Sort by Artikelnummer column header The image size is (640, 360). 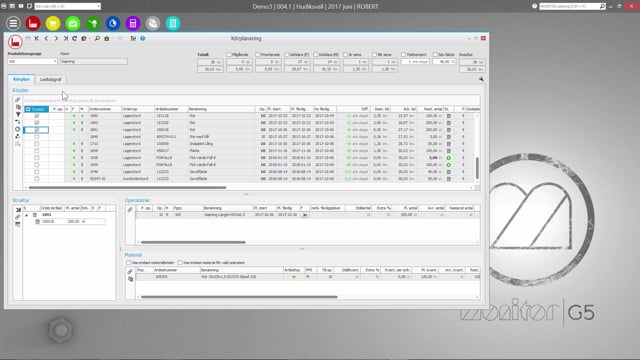click(171, 109)
